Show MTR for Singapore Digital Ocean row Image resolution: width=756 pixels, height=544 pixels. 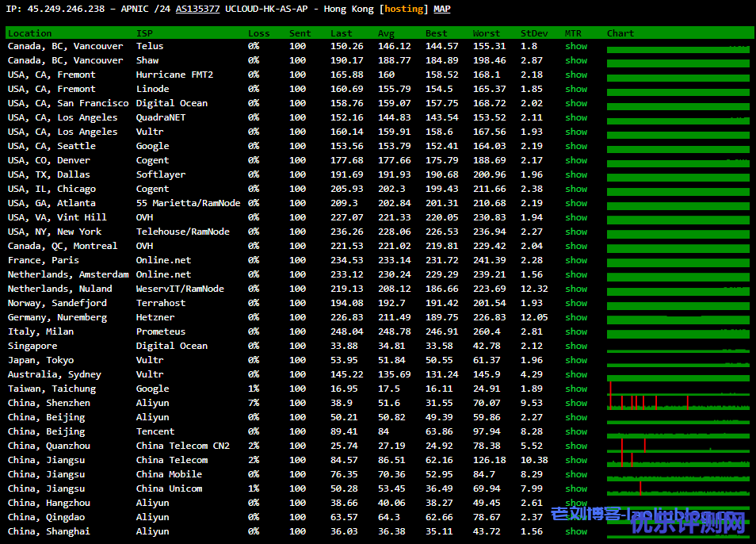point(576,346)
